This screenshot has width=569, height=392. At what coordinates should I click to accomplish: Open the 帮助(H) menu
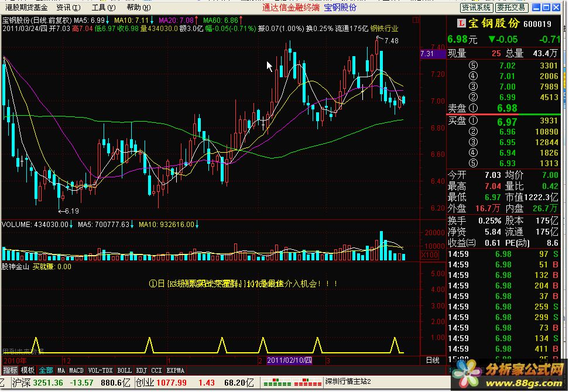coord(139,7)
